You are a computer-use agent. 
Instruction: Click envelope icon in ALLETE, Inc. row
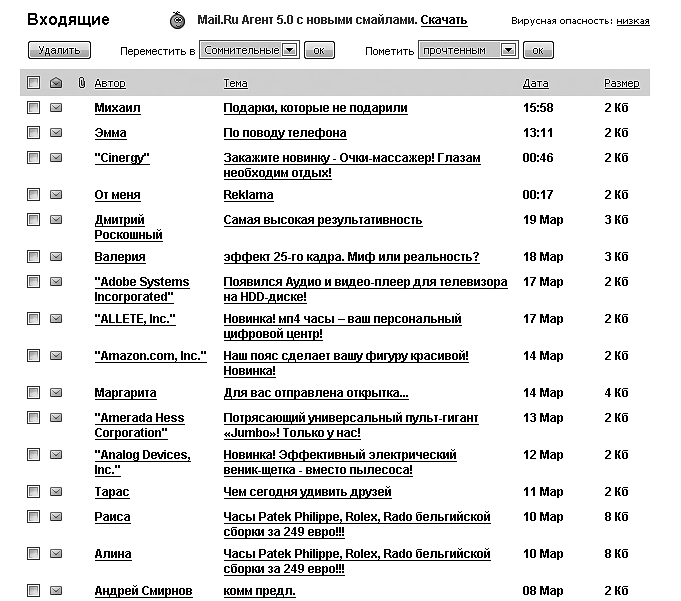(x=56, y=318)
